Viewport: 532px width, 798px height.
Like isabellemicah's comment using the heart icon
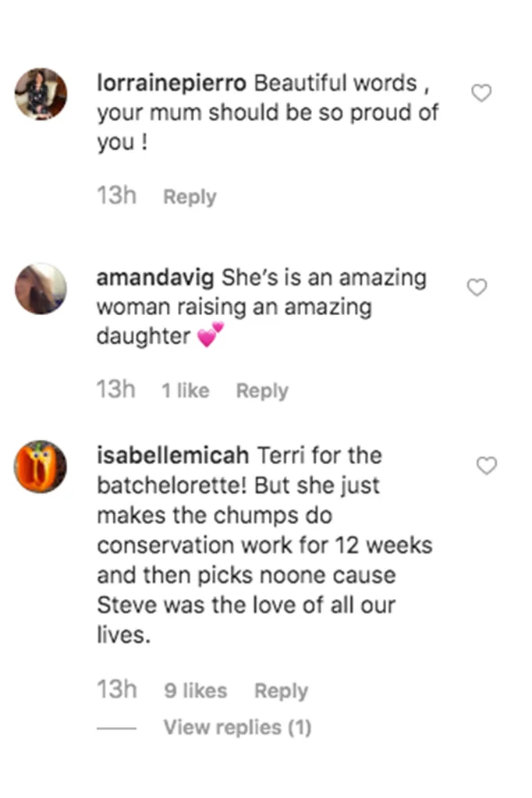pyautogui.click(x=487, y=465)
